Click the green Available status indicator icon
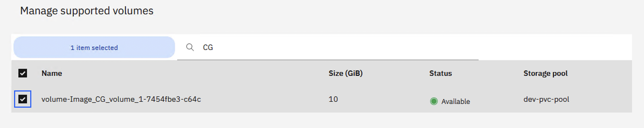 pos(434,101)
